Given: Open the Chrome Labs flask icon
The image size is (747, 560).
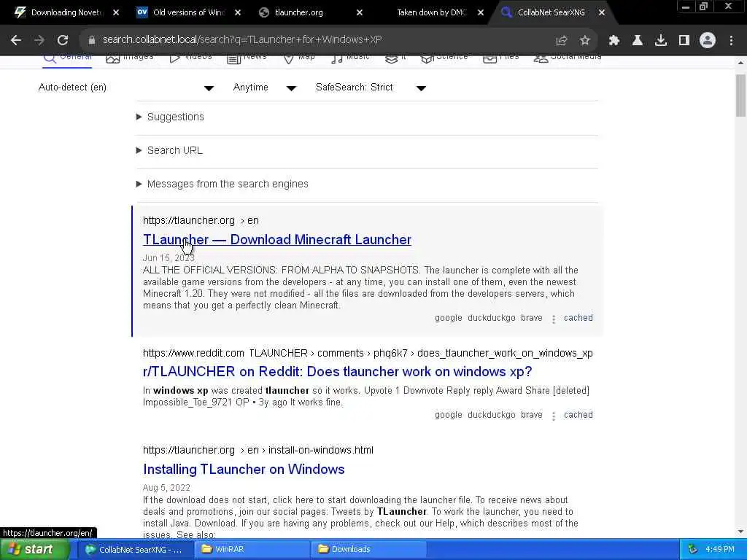Looking at the screenshot, I should [638, 41].
